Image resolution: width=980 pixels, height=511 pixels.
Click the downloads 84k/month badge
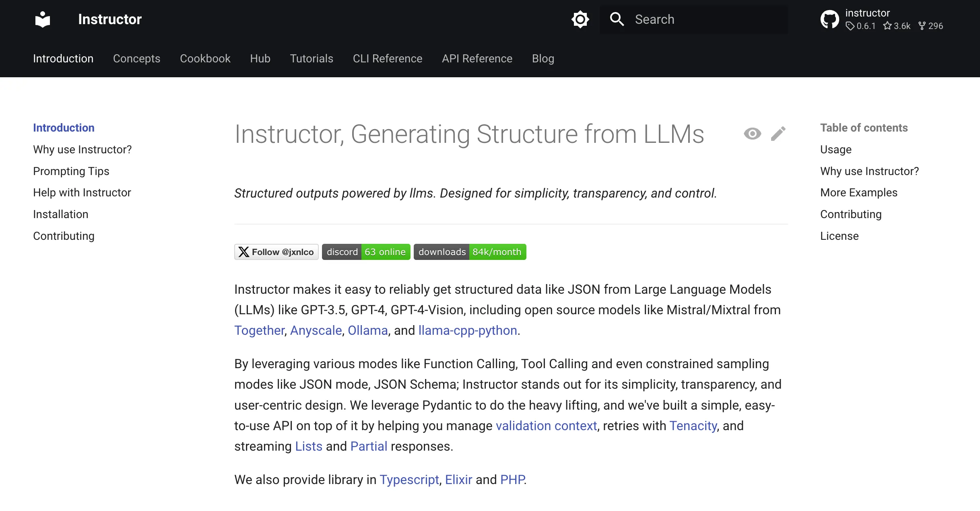470,252
